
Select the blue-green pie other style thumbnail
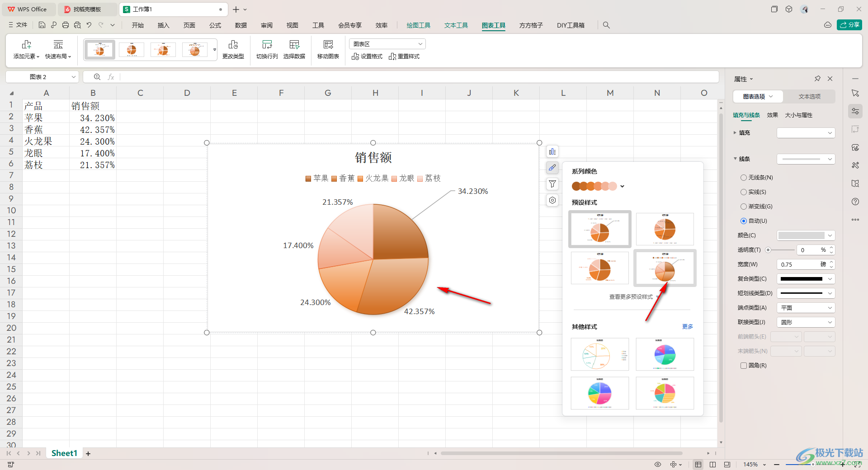[665, 354]
